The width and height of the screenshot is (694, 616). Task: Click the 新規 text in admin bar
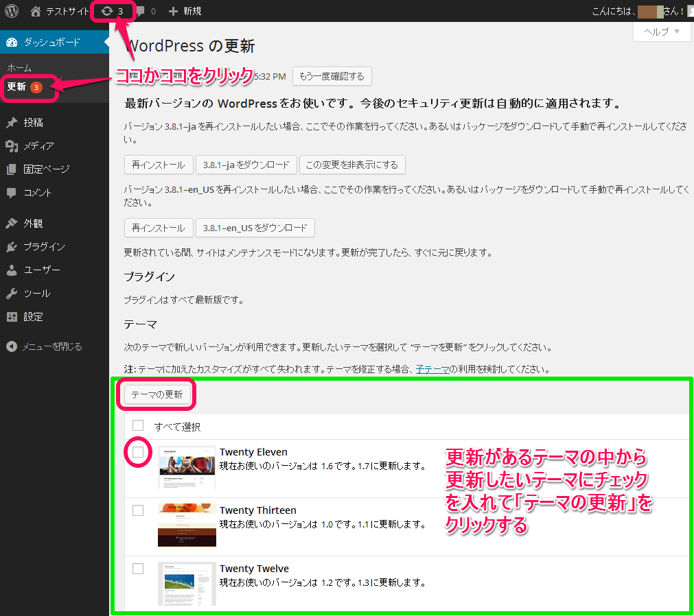[192, 11]
